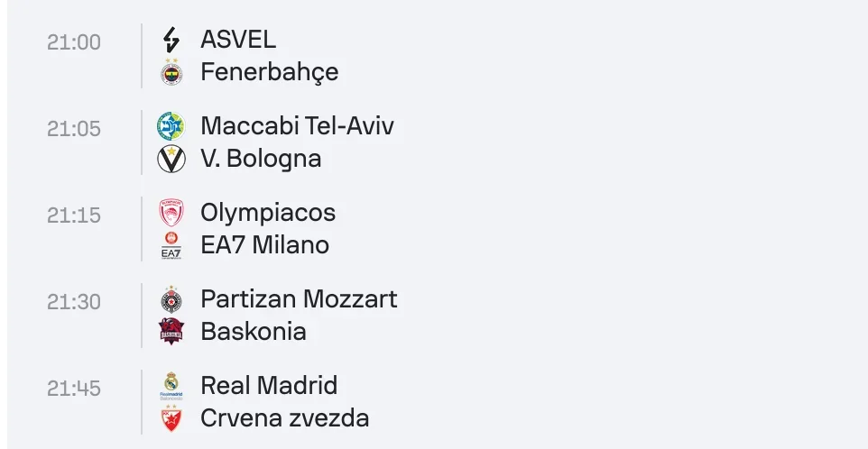Screen dimensions: 868x449
Task: Click the ASVEL team logo
Action: (x=171, y=40)
